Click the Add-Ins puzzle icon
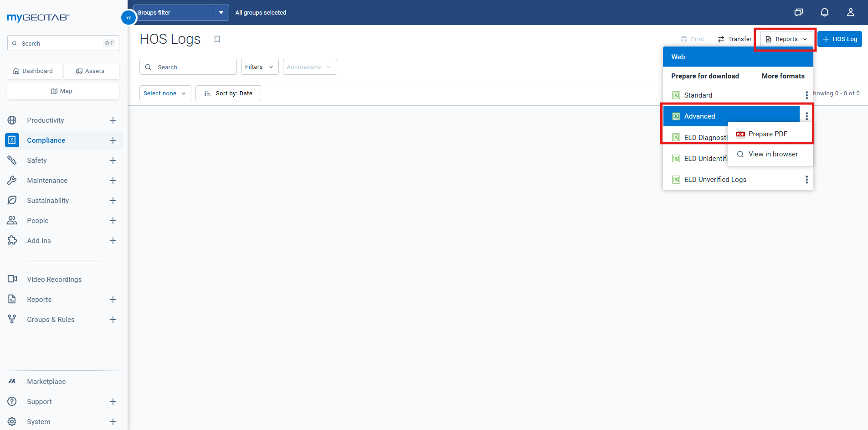The width and height of the screenshot is (868, 430). 12,241
